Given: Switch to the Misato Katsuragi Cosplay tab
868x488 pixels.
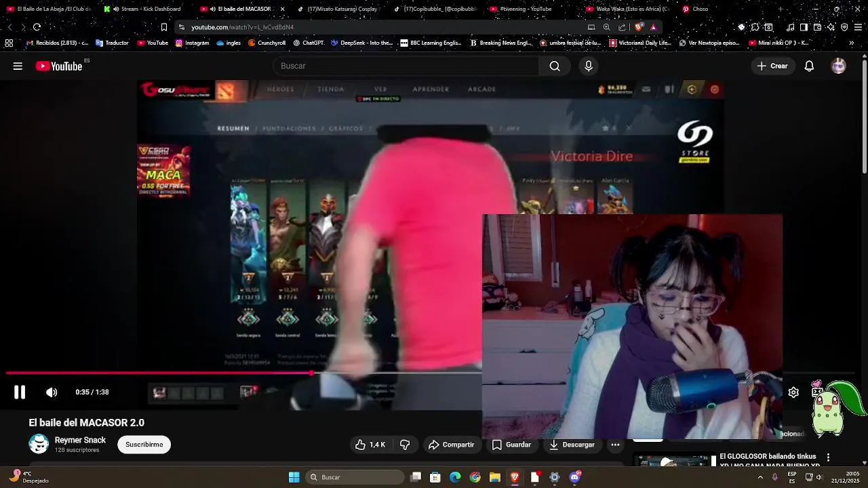Looking at the screenshot, I should tap(340, 9).
